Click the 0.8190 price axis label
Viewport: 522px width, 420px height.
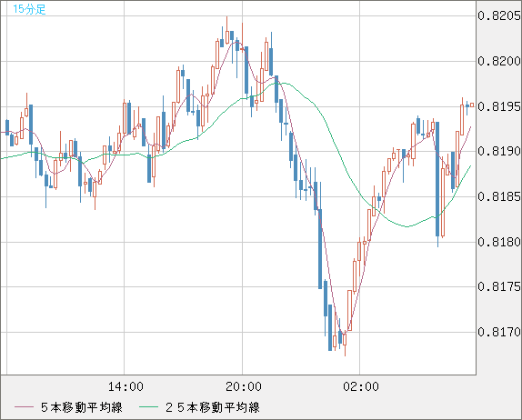tap(499, 151)
